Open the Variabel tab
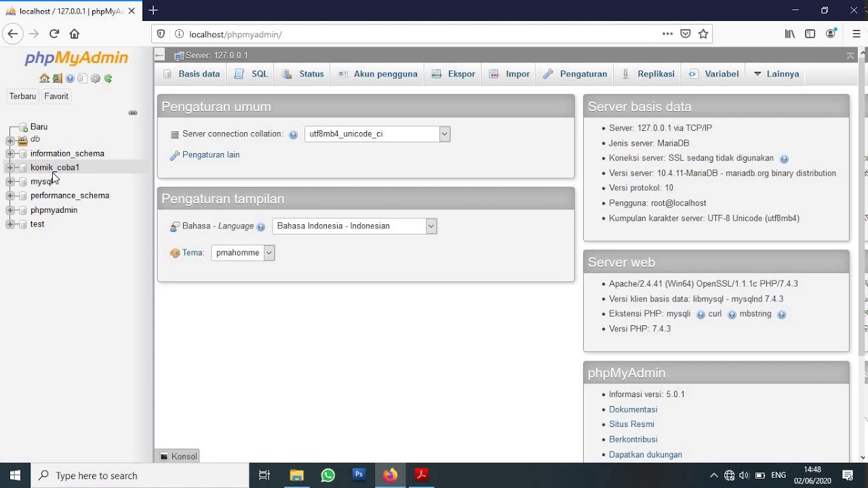 [x=714, y=74]
